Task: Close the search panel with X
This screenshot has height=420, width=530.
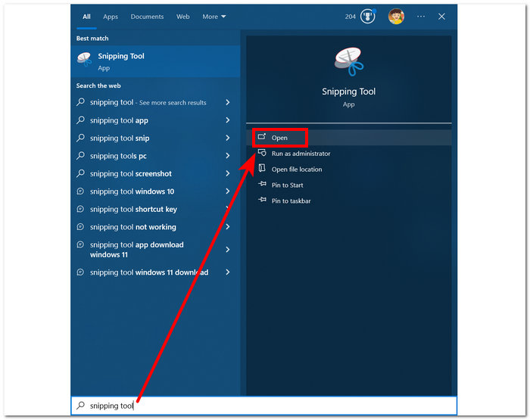Action: click(x=441, y=16)
